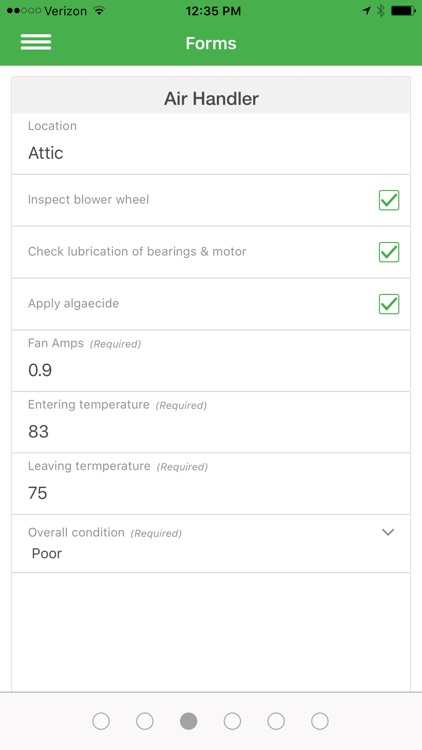Select the current third page dot
This screenshot has width=422, height=750.
click(x=189, y=721)
